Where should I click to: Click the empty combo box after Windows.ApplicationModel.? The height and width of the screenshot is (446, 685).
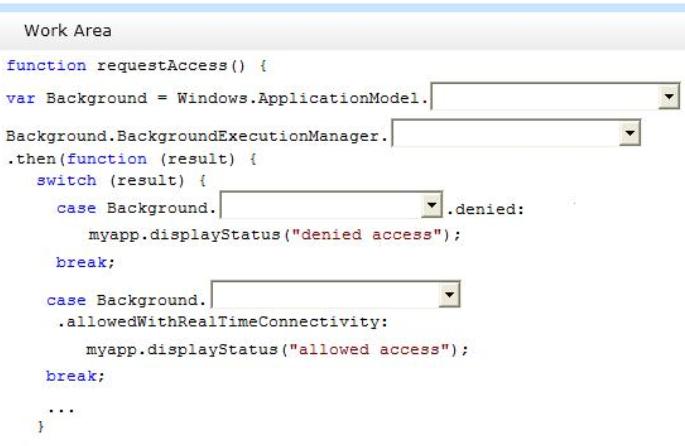[555, 96]
